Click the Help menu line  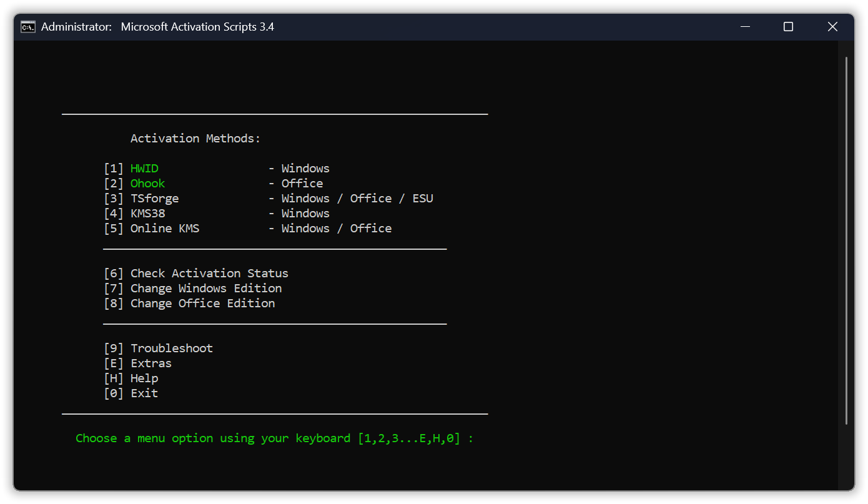point(131,378)
